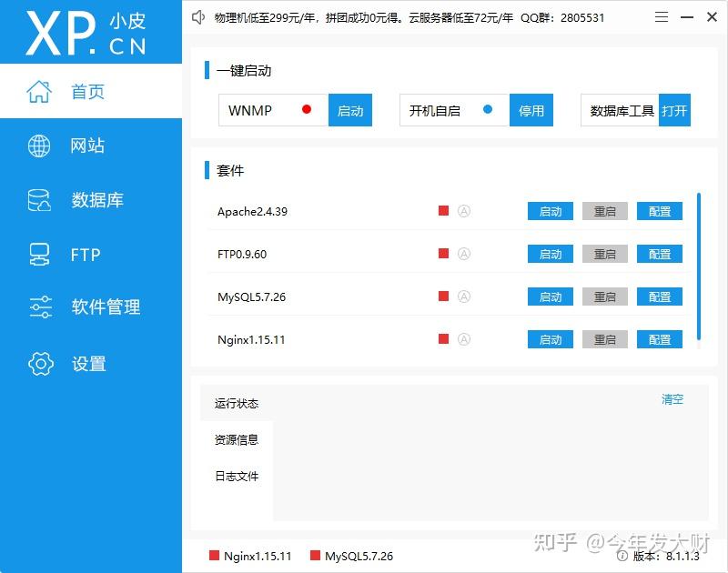Image resolution: width=728 pixels, height=573 pixels.
Task: Click 清空 to clear 运行状态 output
Action: coord(672,399)
